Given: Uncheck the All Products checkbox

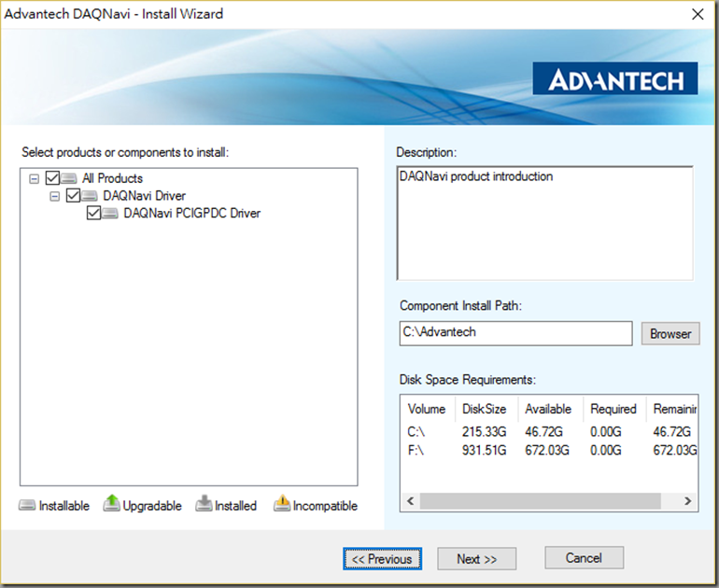Looking at the screenshot, I should pos(52,178).
